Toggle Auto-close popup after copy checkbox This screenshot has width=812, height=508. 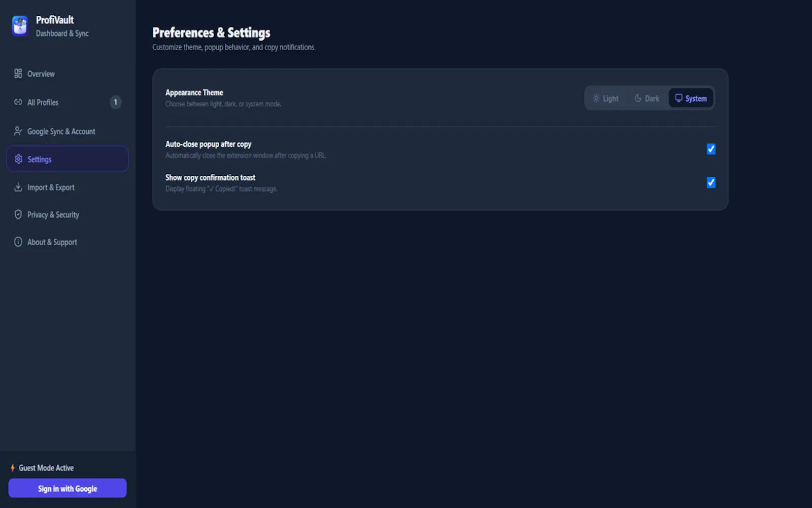click(711, 149)
